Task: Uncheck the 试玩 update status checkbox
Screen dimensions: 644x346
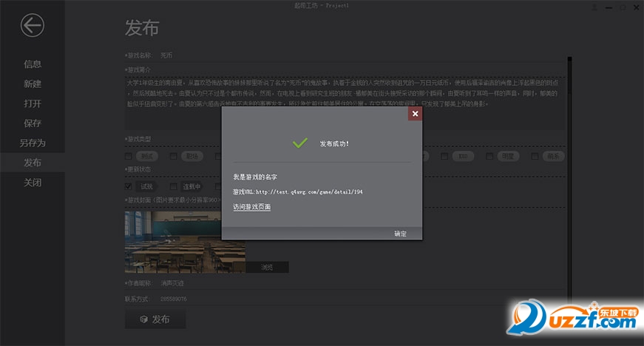Action: [129, 186]
